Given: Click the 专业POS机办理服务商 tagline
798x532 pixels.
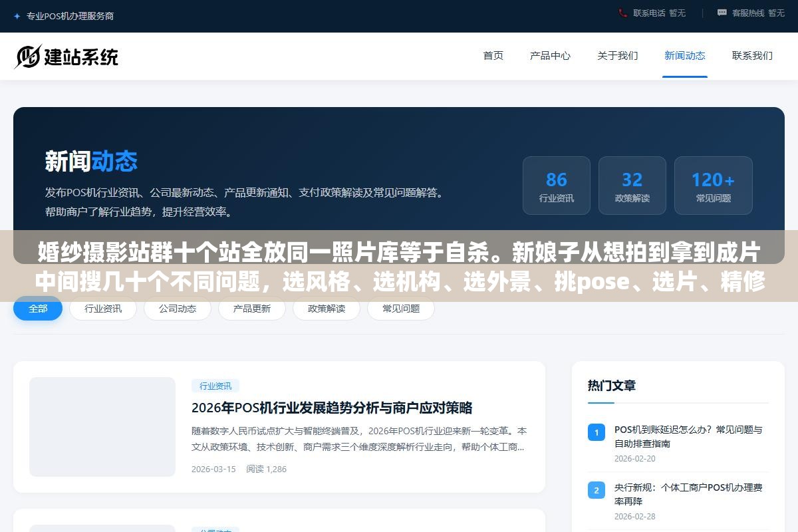Looking at the screenshot, I should pyautogui.click(x=70, y=16).
